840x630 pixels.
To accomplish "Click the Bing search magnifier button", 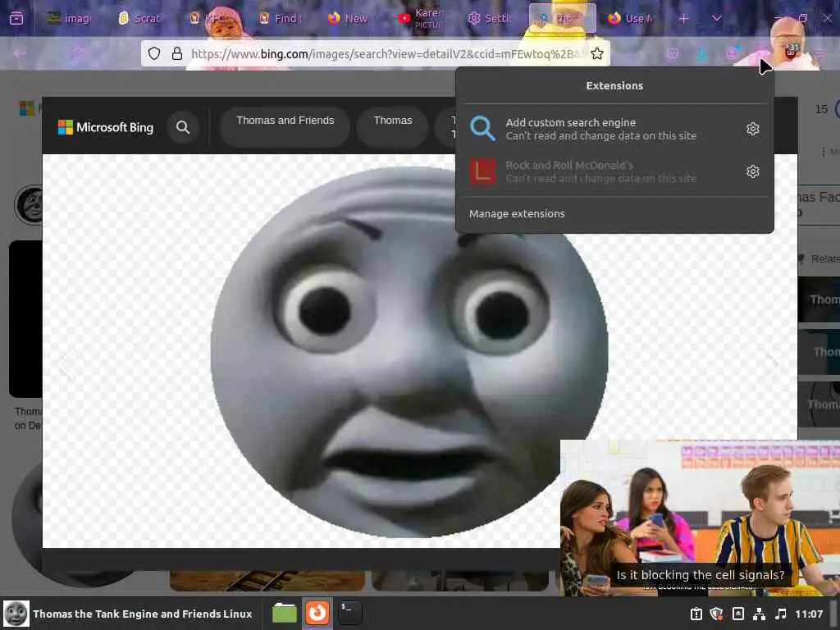I will click(x=183, y=127).
